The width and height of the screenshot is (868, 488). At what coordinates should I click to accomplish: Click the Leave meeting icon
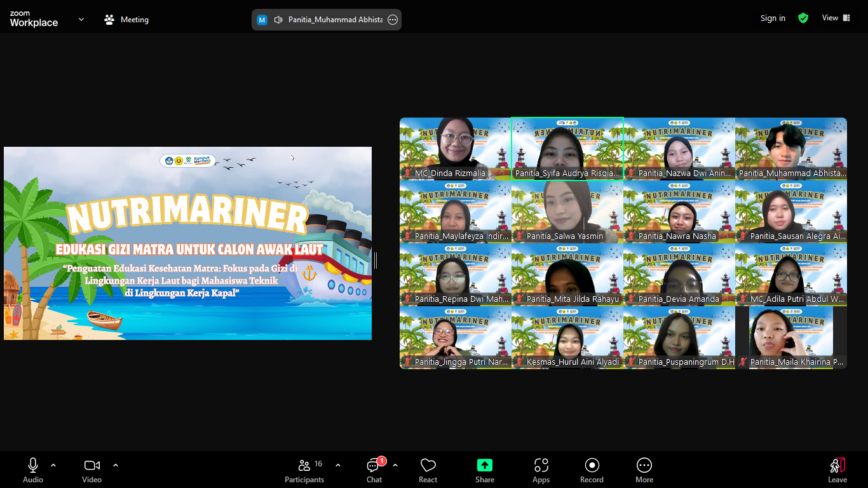pos(837,466)
